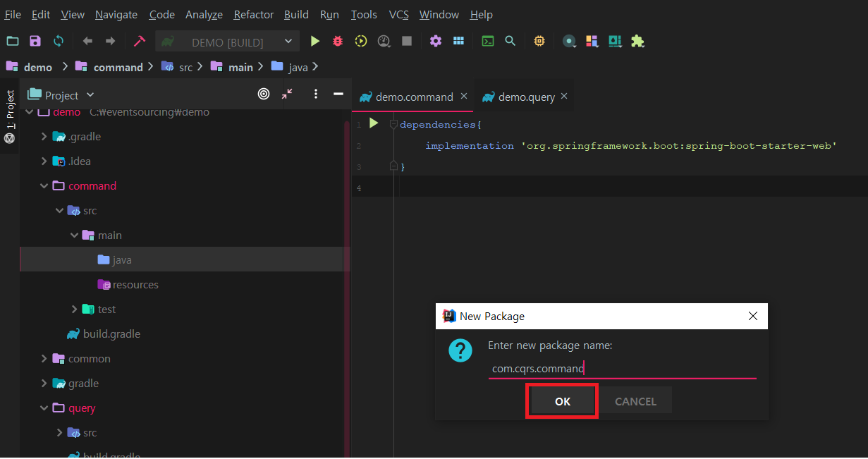Open the DEMO [BUILD] run configuration dropdown
This screenshot has height=459, width=868.
228,42
